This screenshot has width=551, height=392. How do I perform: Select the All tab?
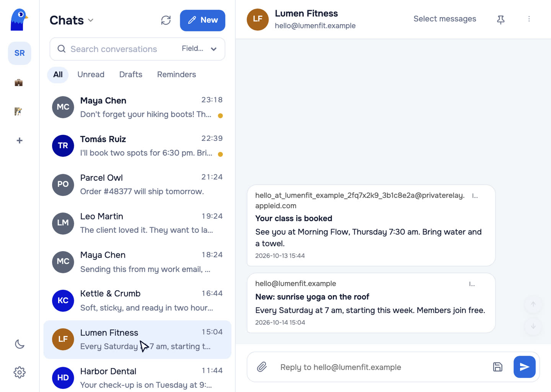pyautogui.click(x=58, y=75)
